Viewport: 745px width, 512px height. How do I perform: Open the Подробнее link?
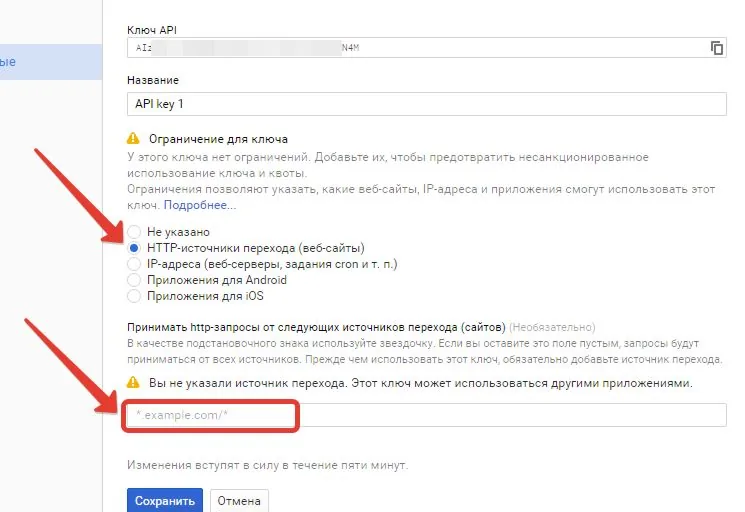tap(200, 205)
